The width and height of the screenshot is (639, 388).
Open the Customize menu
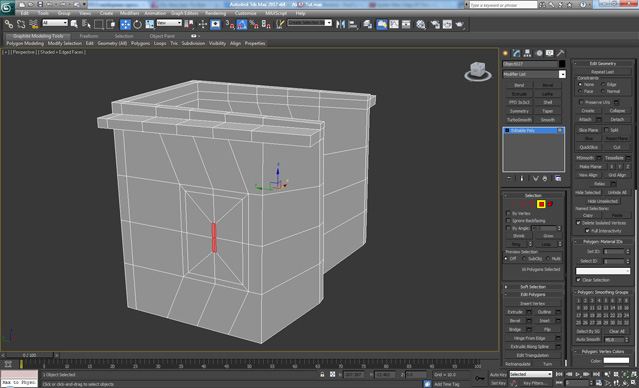point(246,13)
